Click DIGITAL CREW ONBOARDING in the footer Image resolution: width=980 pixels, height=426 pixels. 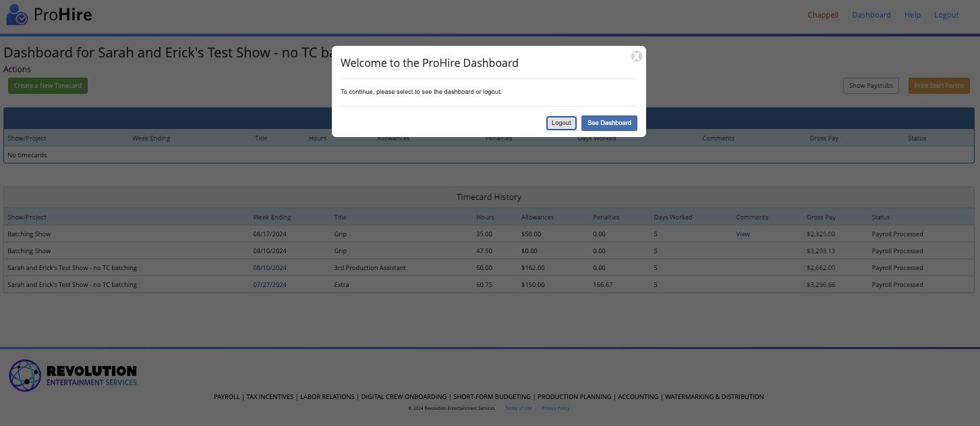[404, 396]
